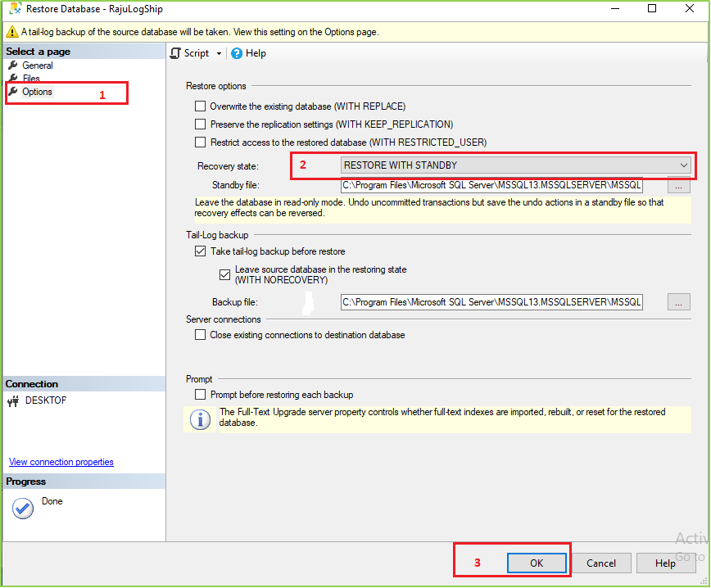The width and height of the screenshot is (711, 588).
Task: Click the Standby file path field
Action: (491, 185)
